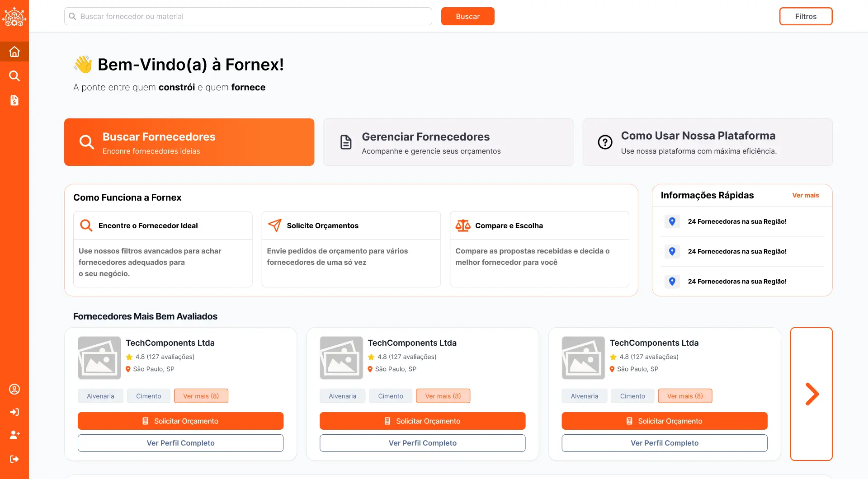Click the logout icon in sidebar
Image resolution: width=868 pixels, height=479 pixels.
coord(14,459)
